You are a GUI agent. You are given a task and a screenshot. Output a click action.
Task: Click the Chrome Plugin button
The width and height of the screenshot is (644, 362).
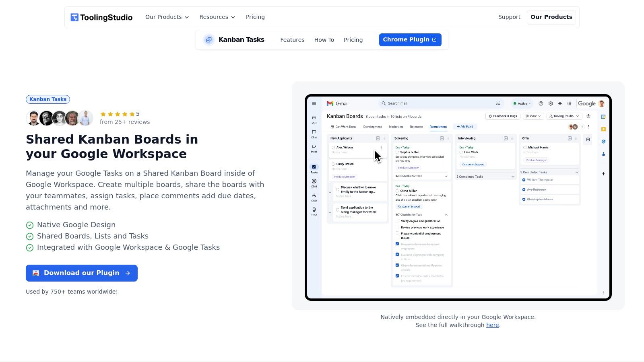pyautogui.click(x=410, y=40)
